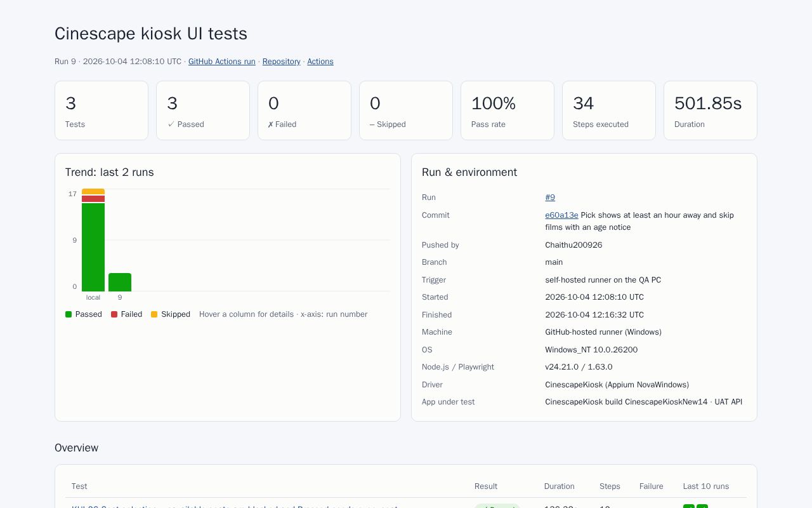Screen dimensions: 812x508
Task: Click the green passed segment of local run bar
Action: [93, 247]
